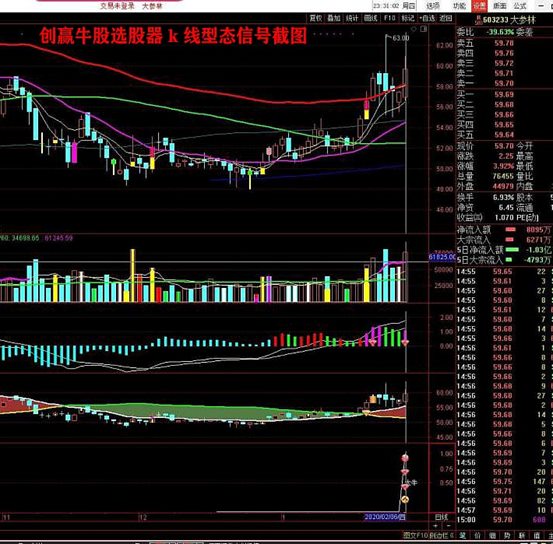Switch to the 价 tab
Viewport: 553px width, 544px height.
coord(478,536)
